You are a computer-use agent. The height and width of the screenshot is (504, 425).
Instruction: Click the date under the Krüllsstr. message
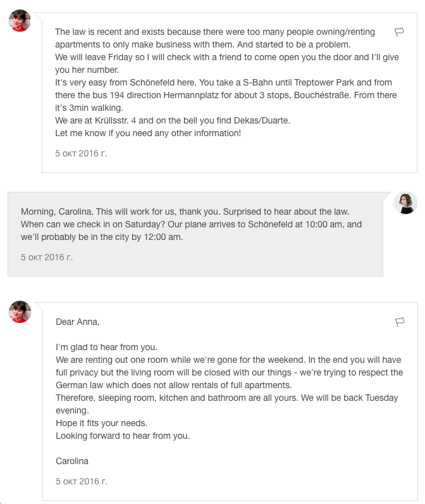[x=81, y=153]
